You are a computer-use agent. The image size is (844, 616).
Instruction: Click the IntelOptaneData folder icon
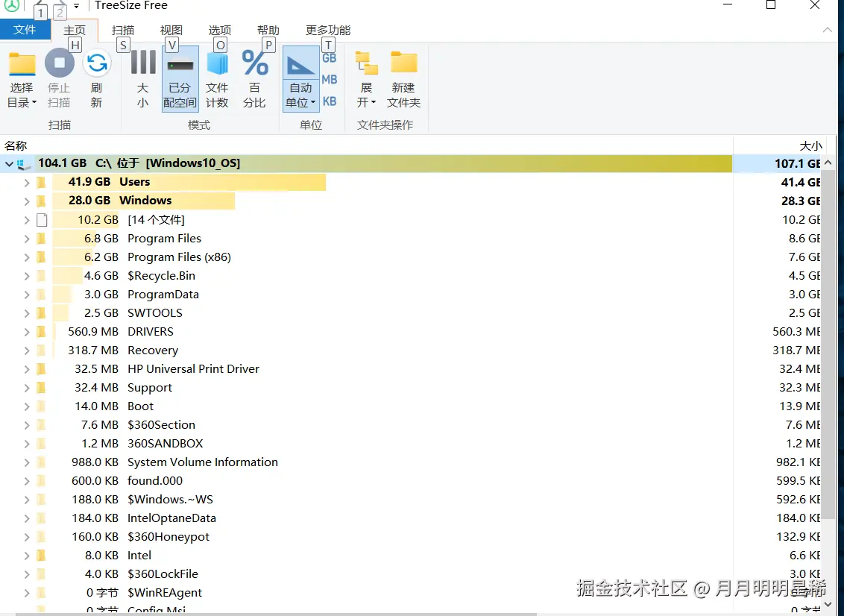42,518
